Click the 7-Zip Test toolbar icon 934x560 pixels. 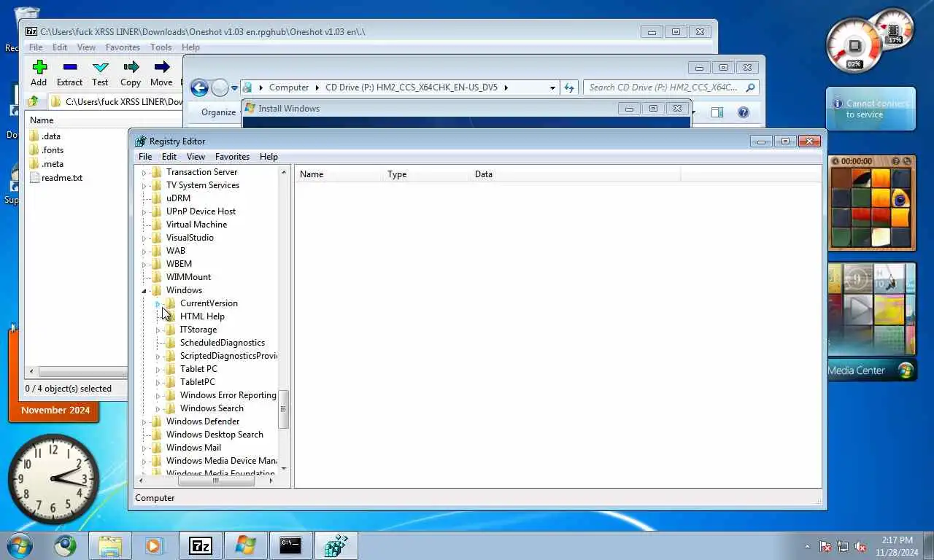[100, 68]
